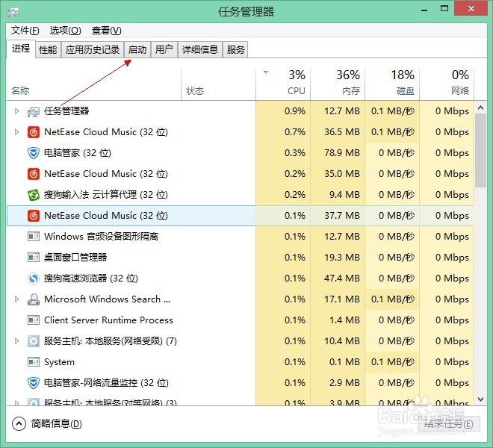
Task: Click the 搜狗输入法 云计算代理 icon
Action: [x=34, y=195]
